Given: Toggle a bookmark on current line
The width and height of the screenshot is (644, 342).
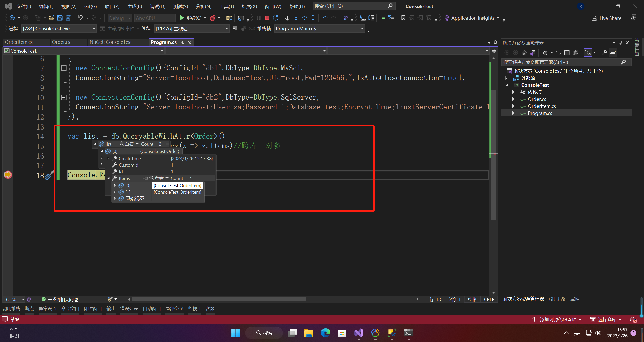Looking at the screenshot, I should 403,18.
